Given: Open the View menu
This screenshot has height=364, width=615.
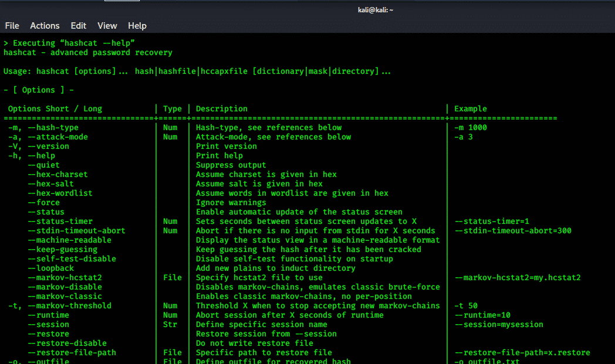Looking at the screenshot, I should pyautogui.click(x=107, y=26).
